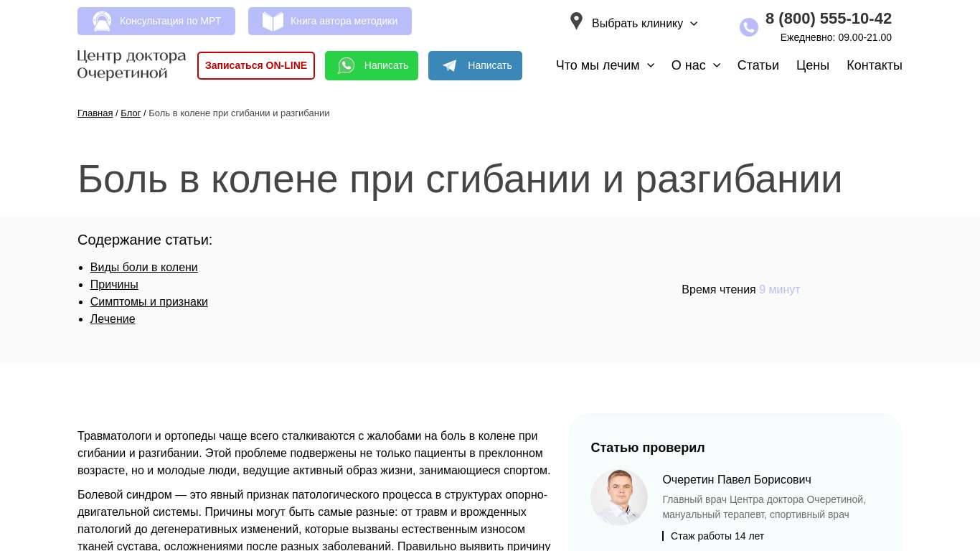The height and width of the screenshot is (551, 980).
Task: Open the О нас dropdown chevron
Action: click(x=716, y=65)
